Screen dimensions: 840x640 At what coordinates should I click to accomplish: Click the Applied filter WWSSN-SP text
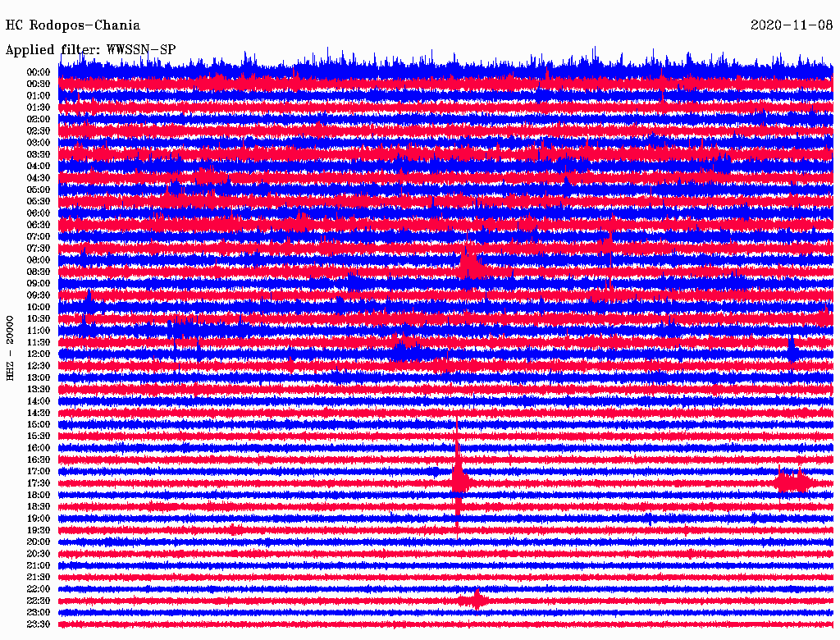click(90, 50)
